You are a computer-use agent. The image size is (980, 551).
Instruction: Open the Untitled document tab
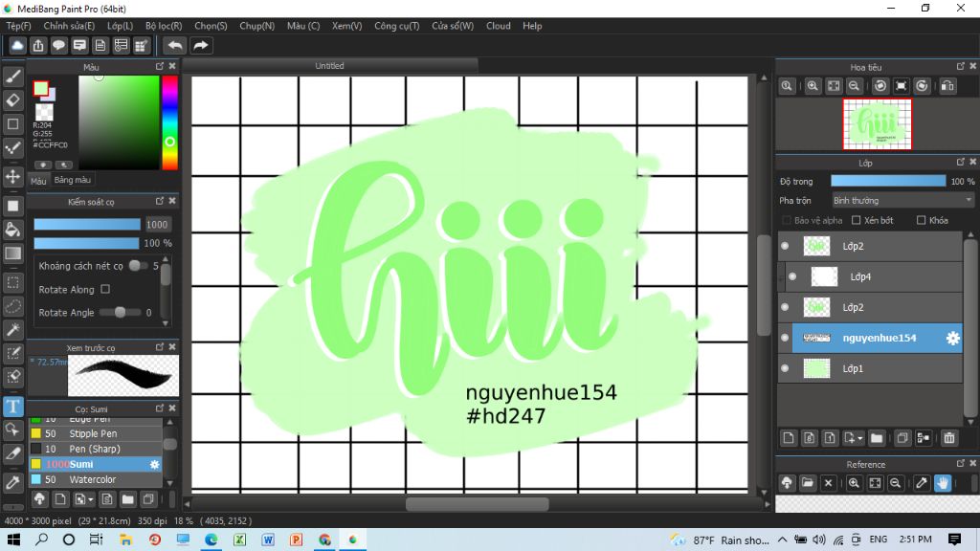point(329,66)
